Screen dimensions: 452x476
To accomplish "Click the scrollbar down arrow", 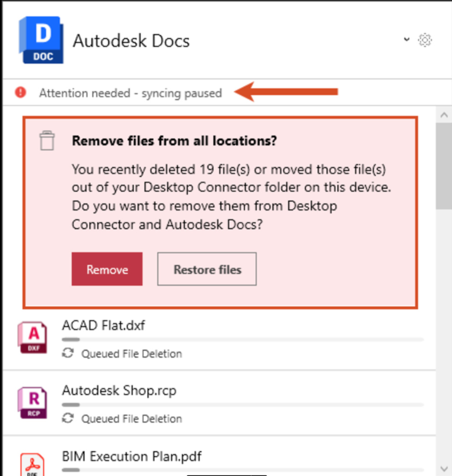I will [444, 468].
